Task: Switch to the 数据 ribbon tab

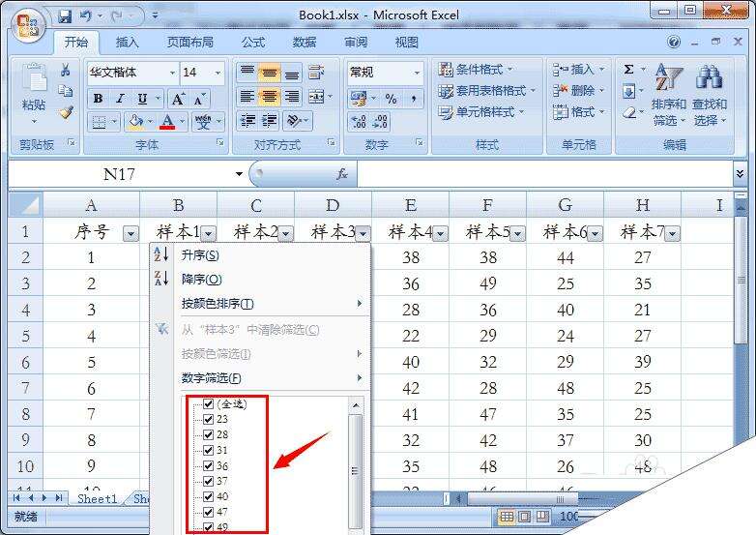Action: (x=305, y=43)
